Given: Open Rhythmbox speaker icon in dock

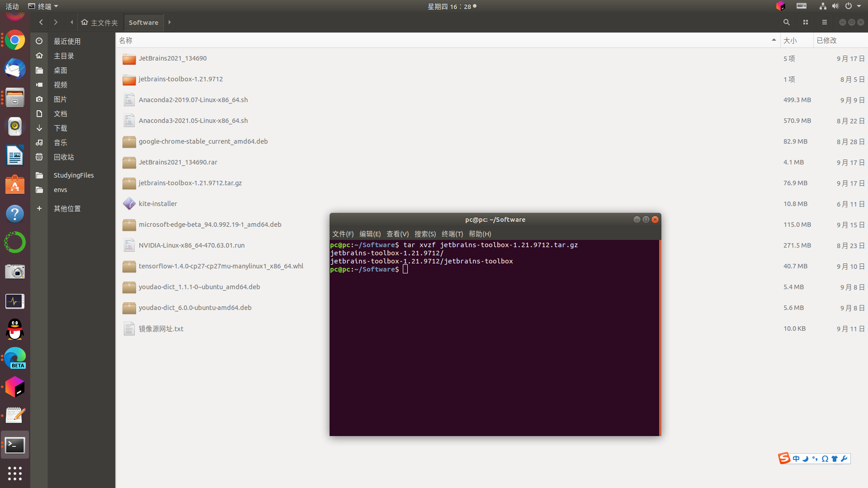Looking at the screenshot, I should (15, 127).
